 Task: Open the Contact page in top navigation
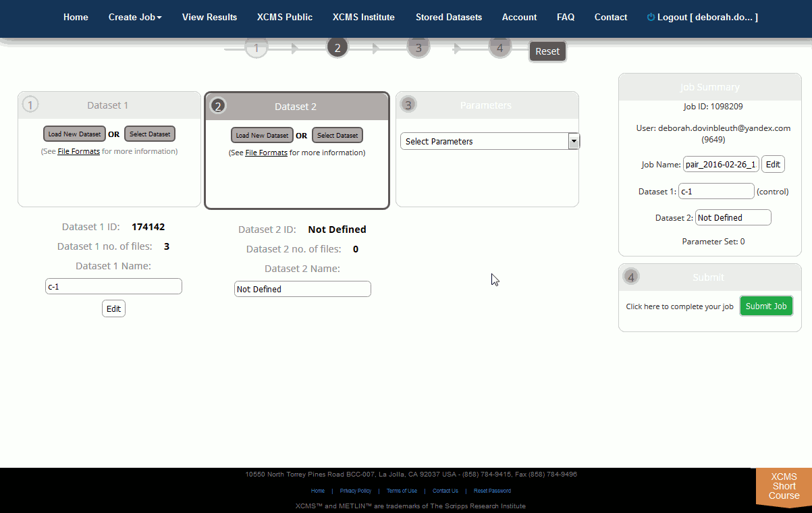coord(611,17)
